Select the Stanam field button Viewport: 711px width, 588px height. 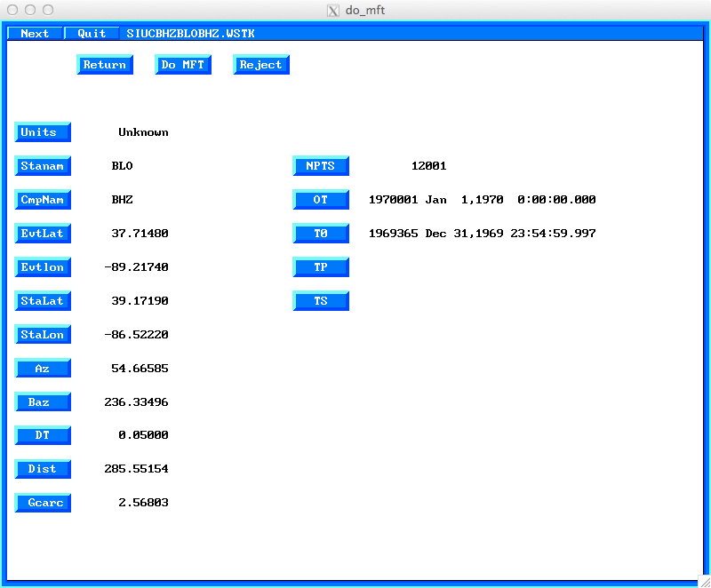coord(43,166)
